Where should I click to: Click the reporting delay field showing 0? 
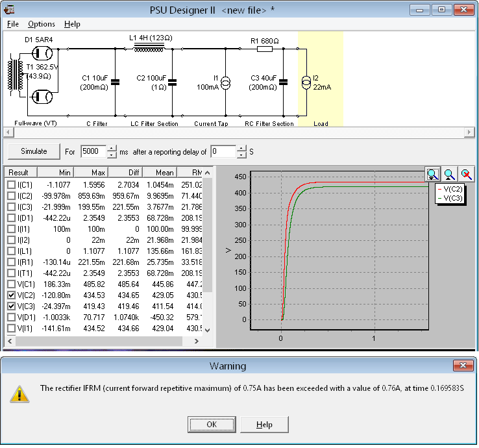223,151
